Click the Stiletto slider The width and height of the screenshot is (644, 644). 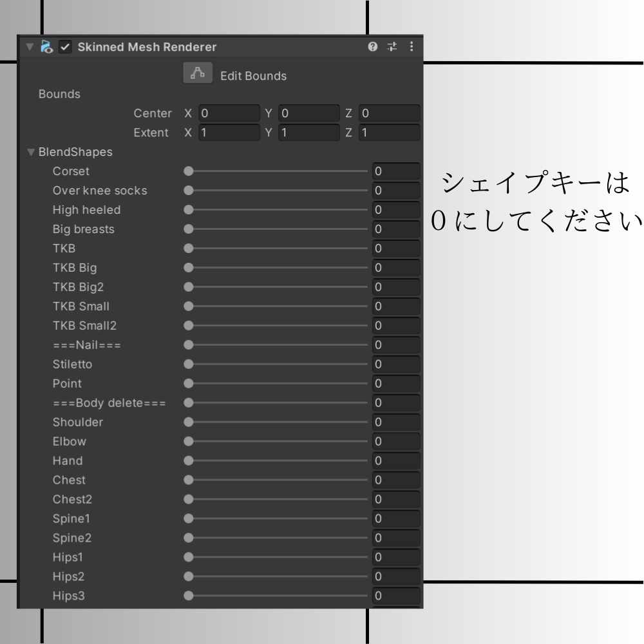(x=276, y=365)
